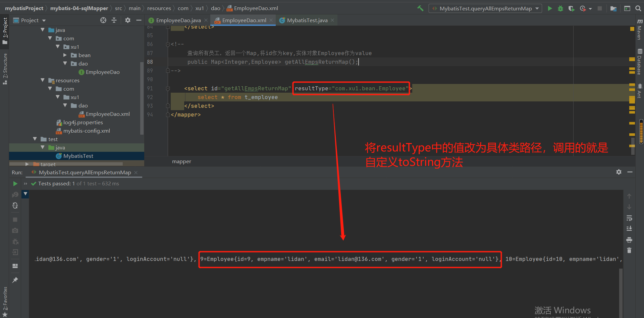
Task: Click the Search Everywhere magnifier icon
Action: coord(638,8)
